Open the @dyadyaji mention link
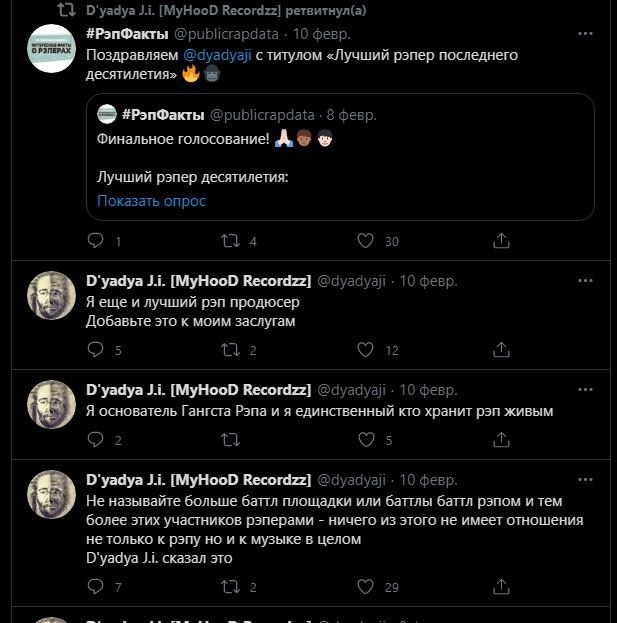This screenshot has width=617, height=623. tap(219, 55)
